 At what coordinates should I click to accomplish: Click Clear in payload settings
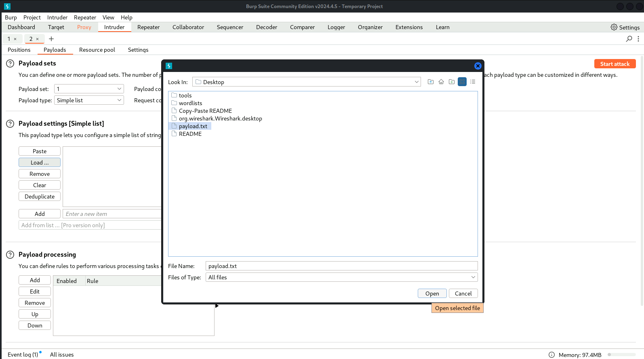(40, 185)
